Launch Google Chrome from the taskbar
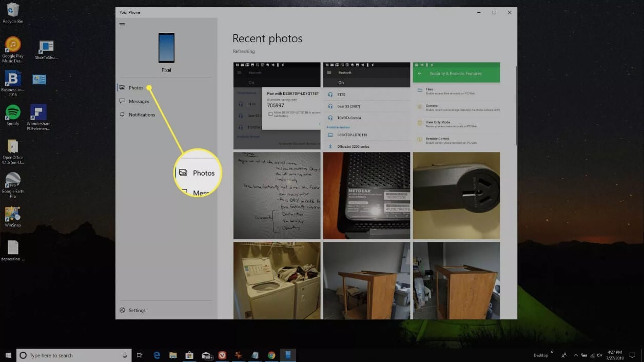 click(271, 355)
